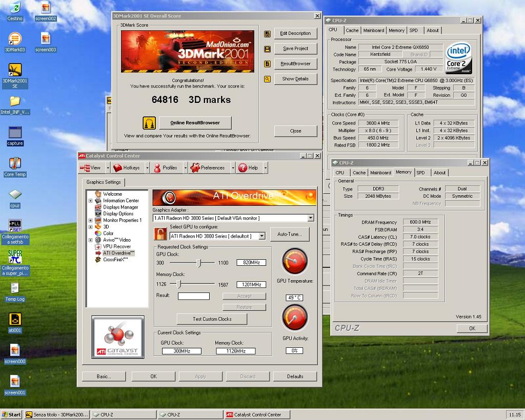Click the Result input field
This screenshot has height=420, width=525.
coord(193,296)
